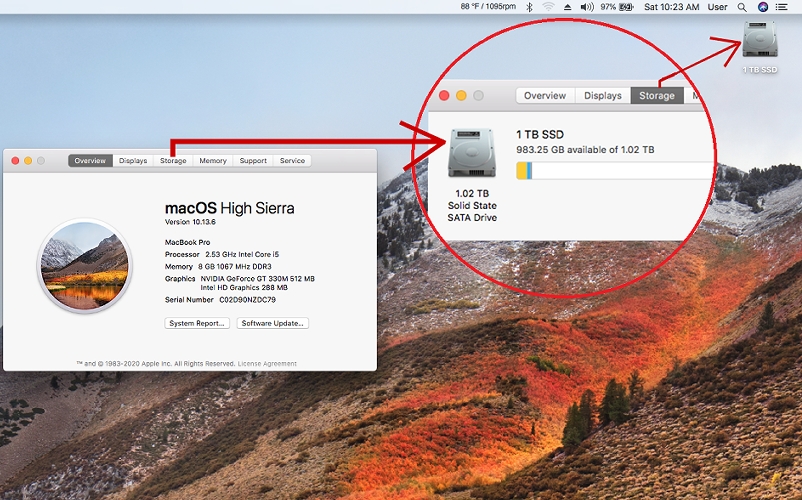Open Notification Center list icon
The height and width of the screenshot is (500, 802).
[x=781, y=7]
